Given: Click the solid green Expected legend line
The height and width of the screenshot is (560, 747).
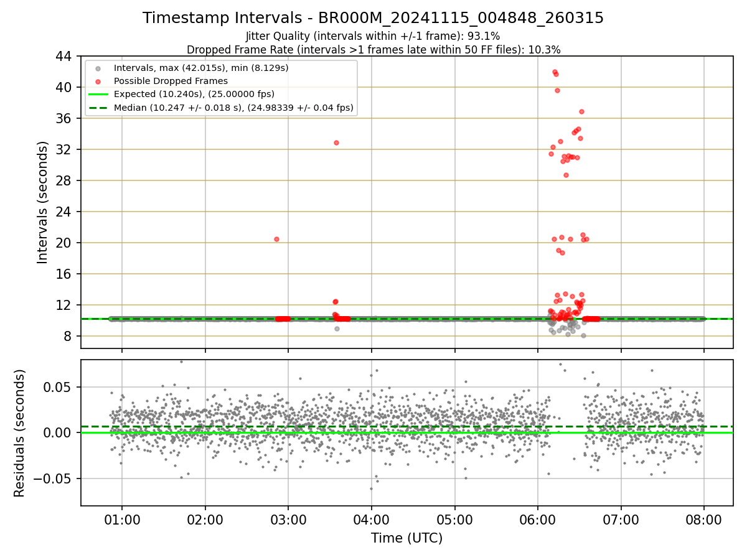Looking at the screenshot, I should (x=98, y=95).
